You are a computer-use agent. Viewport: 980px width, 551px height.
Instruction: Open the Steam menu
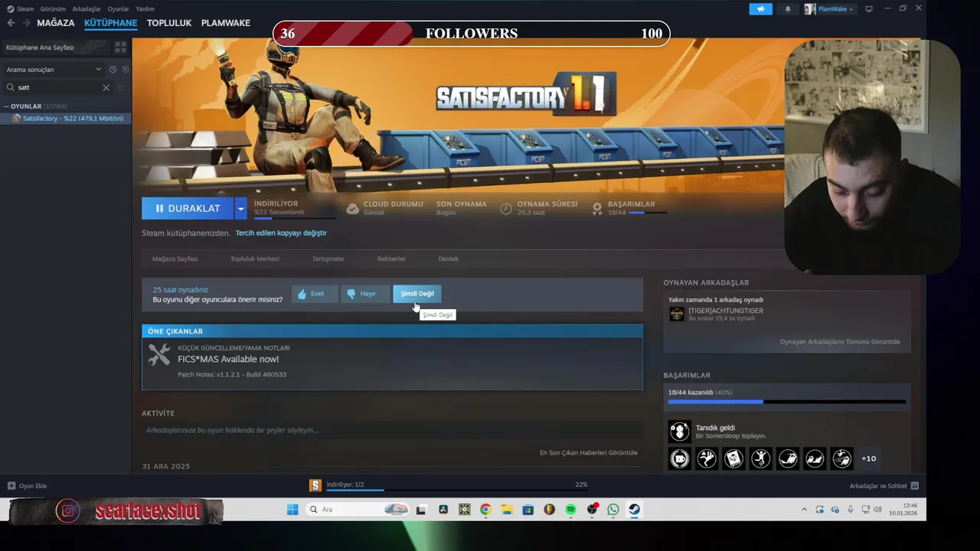[25, 9]
